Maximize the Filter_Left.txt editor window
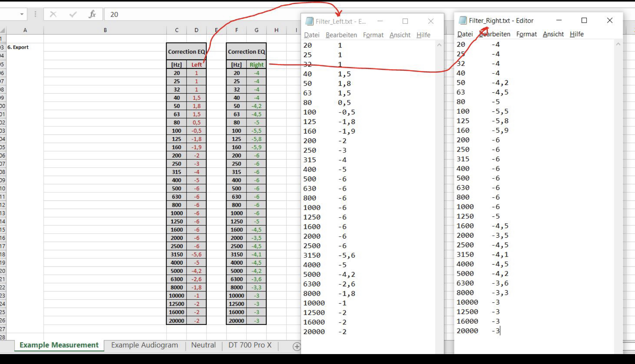 point(405,21)
